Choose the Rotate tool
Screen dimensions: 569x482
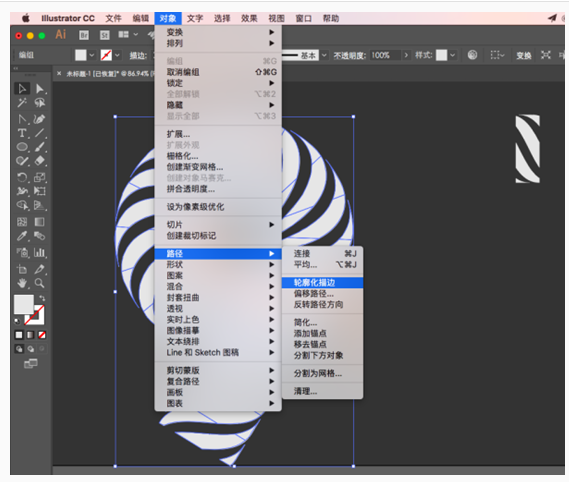click(x=22, y=177)
